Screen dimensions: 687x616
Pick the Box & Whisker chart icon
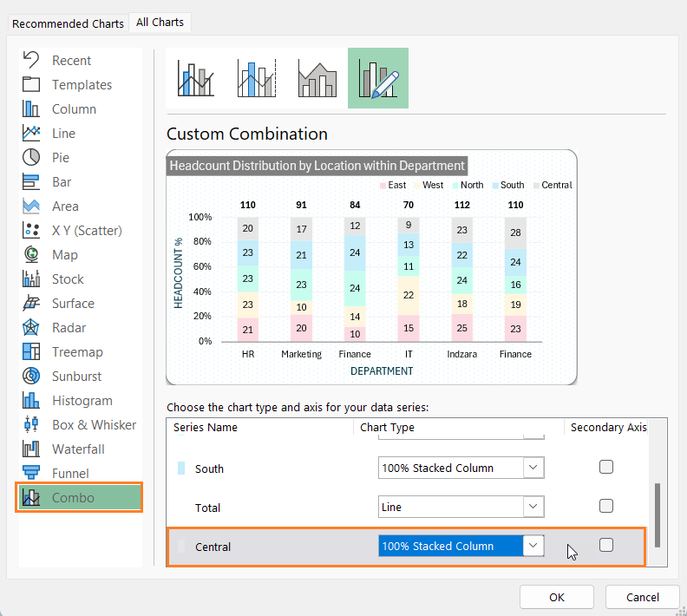[31, 424]
